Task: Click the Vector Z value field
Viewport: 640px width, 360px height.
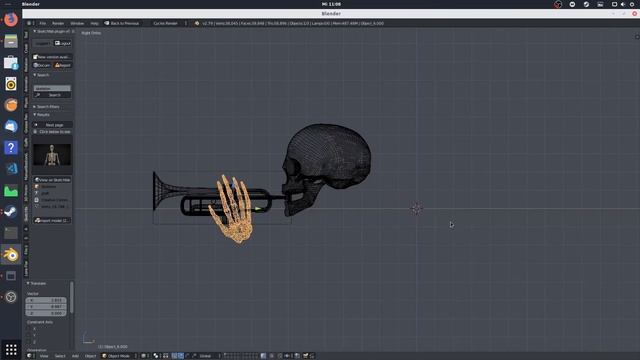Action: 46,313
